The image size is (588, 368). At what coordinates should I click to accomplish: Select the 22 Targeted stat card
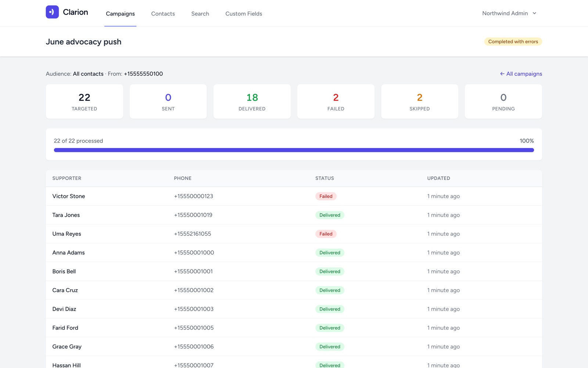coord(84,102)
